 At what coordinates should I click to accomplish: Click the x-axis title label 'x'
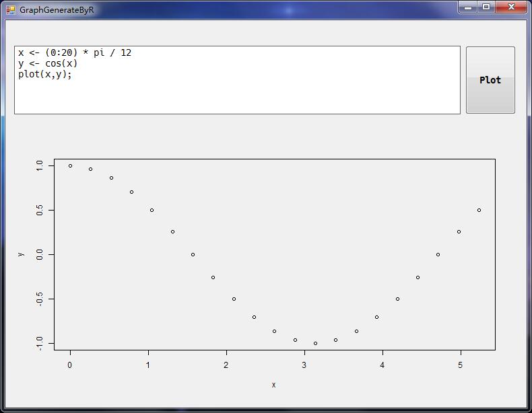[x=274, y=385]
